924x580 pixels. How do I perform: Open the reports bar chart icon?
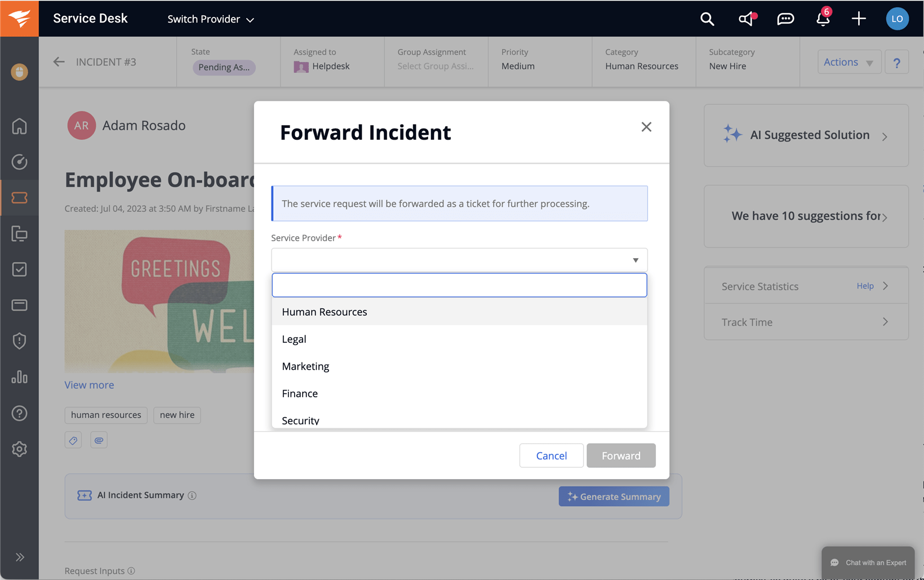[20, 377]
